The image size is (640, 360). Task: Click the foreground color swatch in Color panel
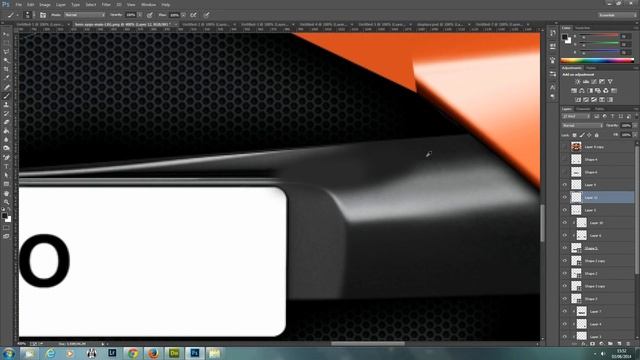[565, 37]
